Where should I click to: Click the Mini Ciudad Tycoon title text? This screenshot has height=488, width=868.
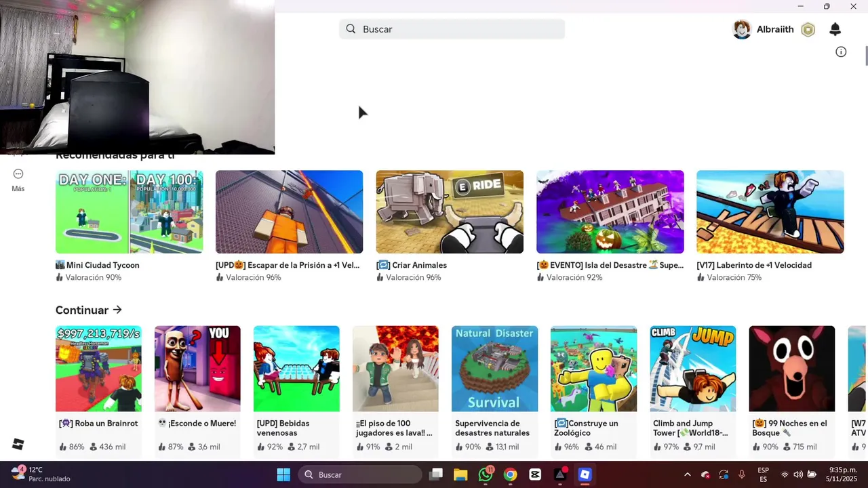(98, 265)
